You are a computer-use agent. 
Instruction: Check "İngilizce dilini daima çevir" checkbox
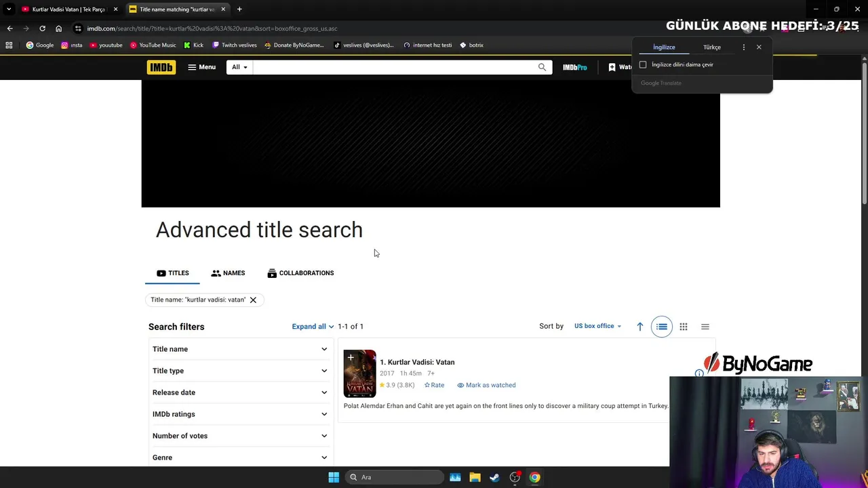[x=643, y=64]
